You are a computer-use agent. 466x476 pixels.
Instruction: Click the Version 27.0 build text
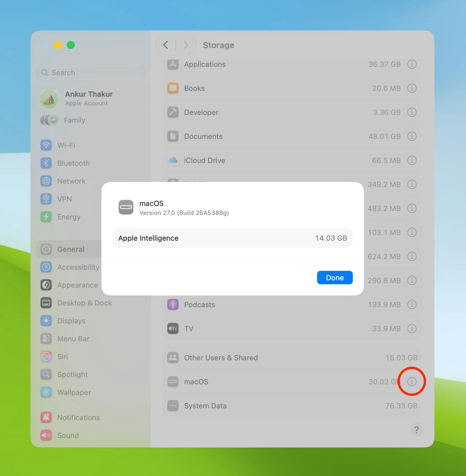pos(184,213)
